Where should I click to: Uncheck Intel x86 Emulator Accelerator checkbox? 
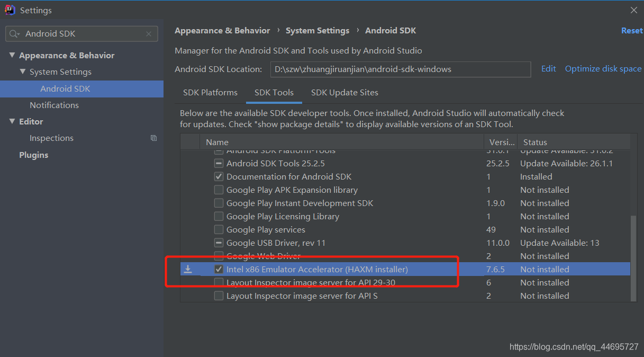[219, 270]
